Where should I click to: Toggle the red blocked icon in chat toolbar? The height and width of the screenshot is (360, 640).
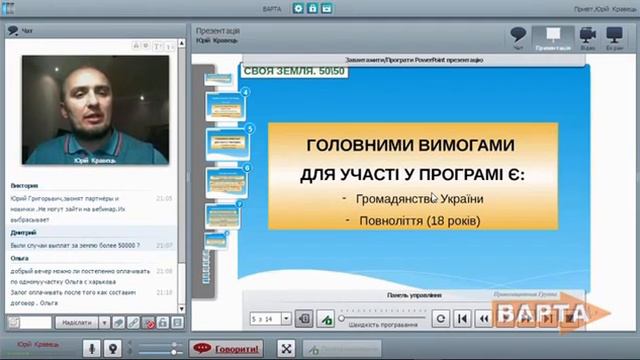(x=148, y=323)
